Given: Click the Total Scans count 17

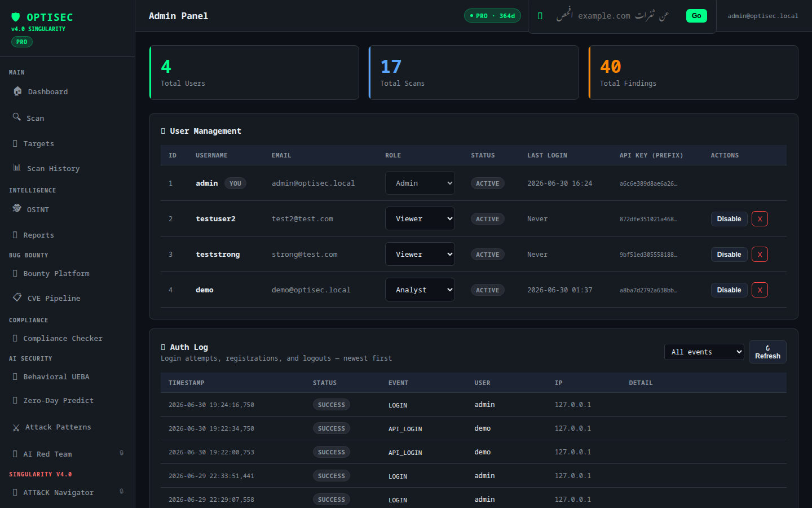Looking at the screenshot, I should click(391, 67).
